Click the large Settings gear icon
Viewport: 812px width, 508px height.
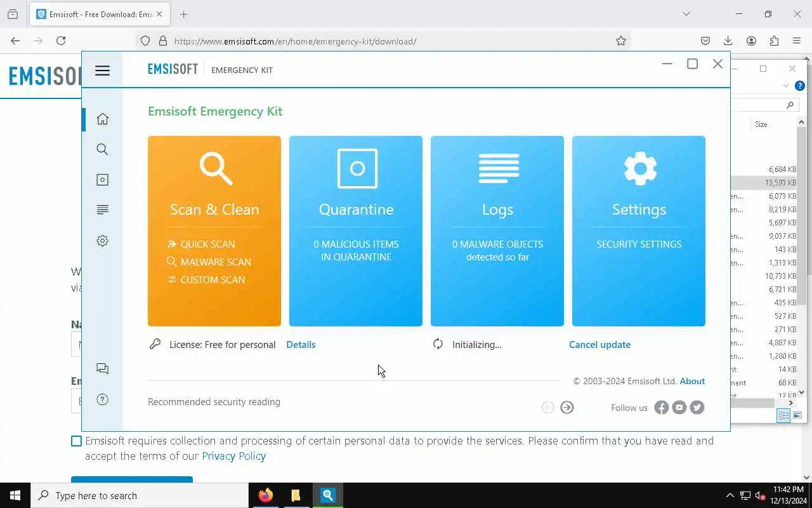(640, 168)
